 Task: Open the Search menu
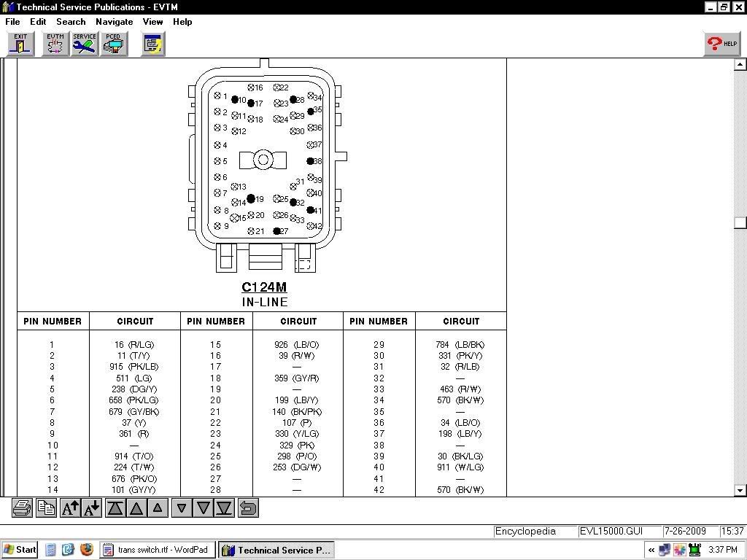(71, 22)
